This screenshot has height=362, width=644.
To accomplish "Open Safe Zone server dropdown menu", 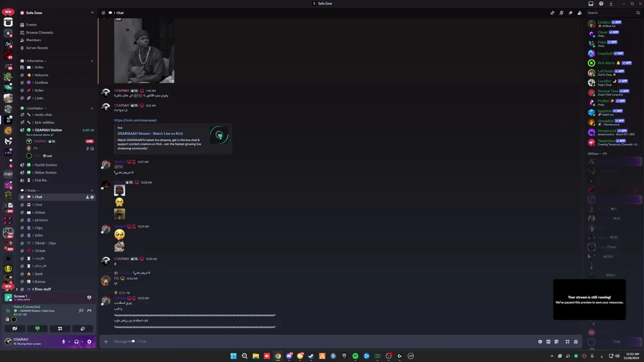I will pos(92,13).
